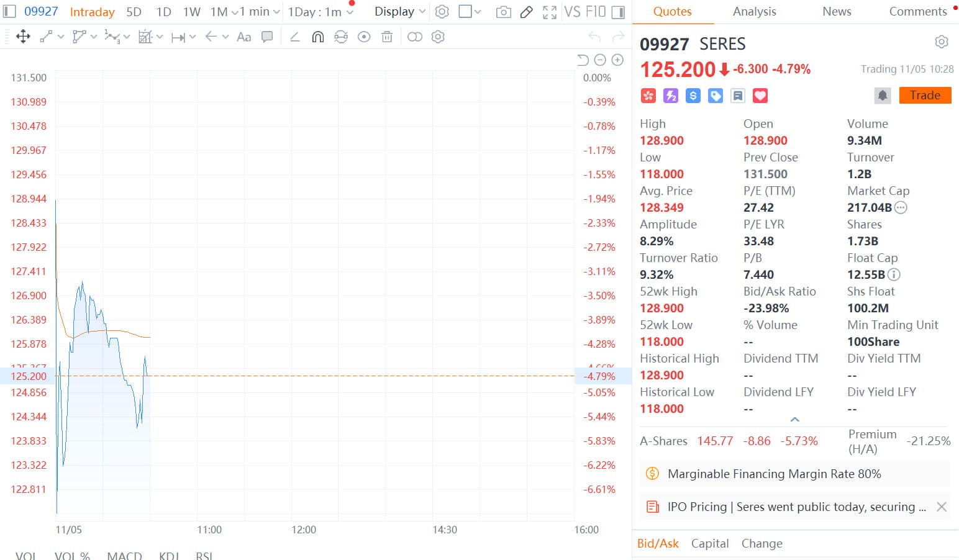The width and height of the screenshot is (959, 560).
Task: Open the Display options dropdown
Action: pos(398,11)
